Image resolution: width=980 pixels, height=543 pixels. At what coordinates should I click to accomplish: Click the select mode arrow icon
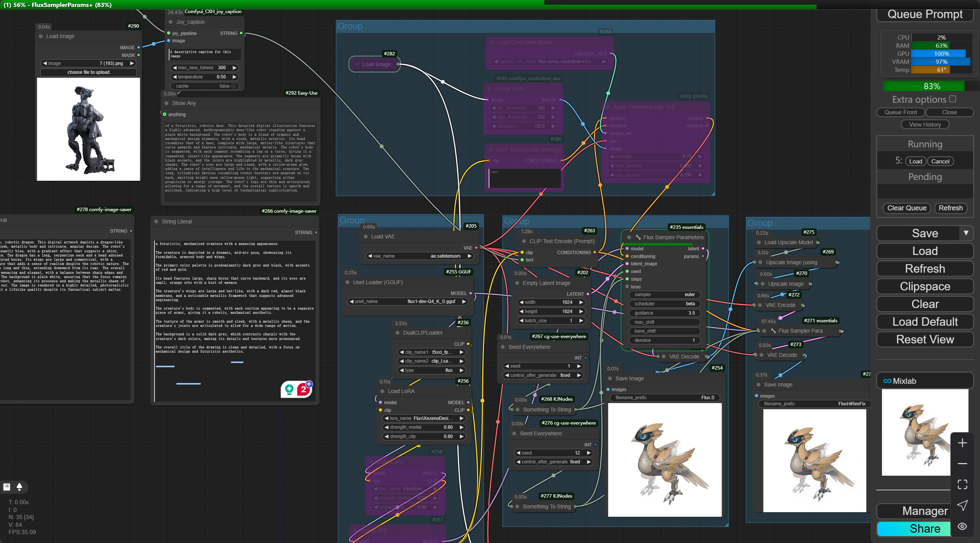click(962, 505)
